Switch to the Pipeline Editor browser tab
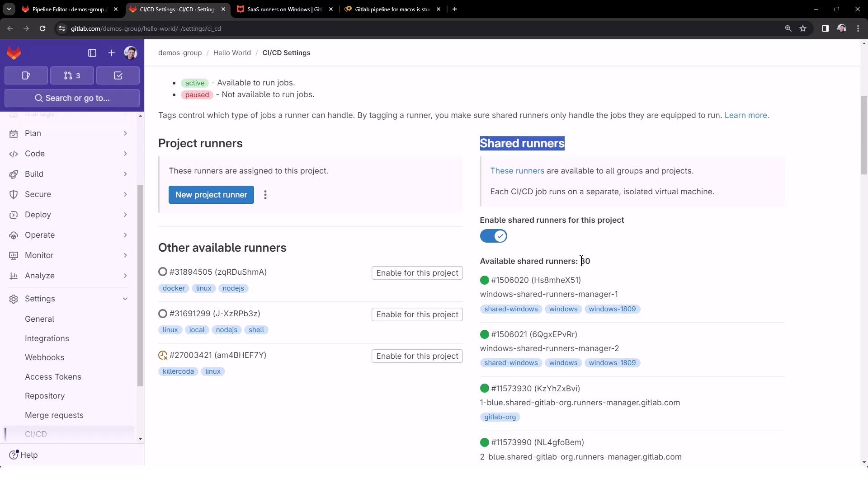The width and height of the screenshot is (868, 488). [69, 9]
